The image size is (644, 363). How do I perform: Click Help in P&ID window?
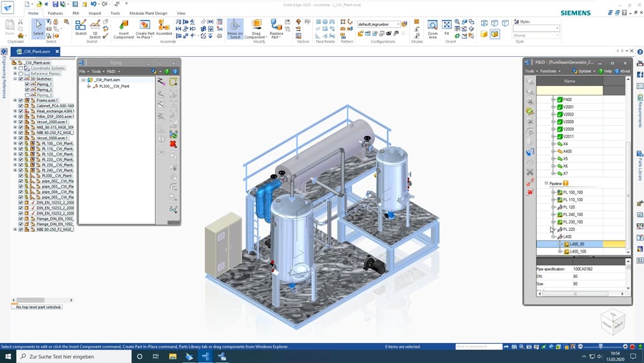[x=605, y=71]
